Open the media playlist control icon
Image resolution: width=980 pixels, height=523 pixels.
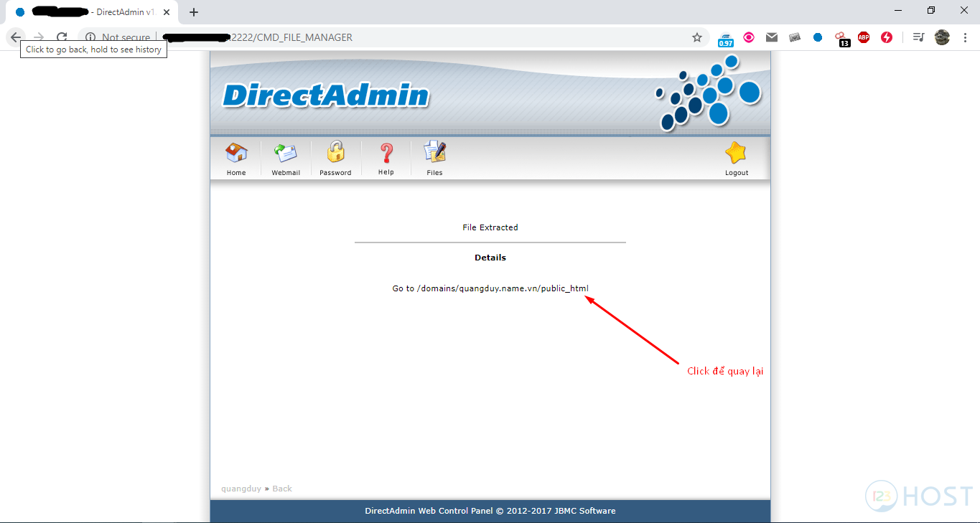coord(918,37)
